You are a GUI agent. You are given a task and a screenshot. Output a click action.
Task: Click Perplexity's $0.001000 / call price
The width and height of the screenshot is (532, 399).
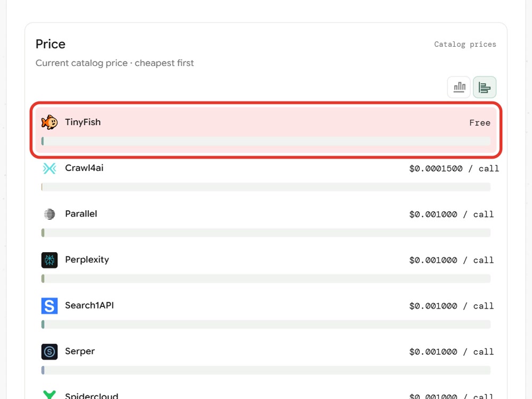[451, 260]
